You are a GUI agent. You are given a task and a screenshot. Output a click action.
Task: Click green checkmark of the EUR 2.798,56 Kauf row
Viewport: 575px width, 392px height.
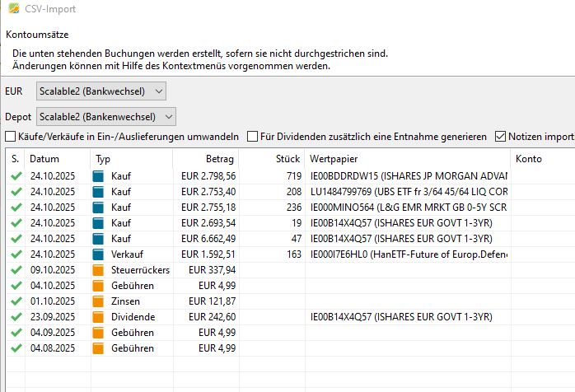click(15, 176)
